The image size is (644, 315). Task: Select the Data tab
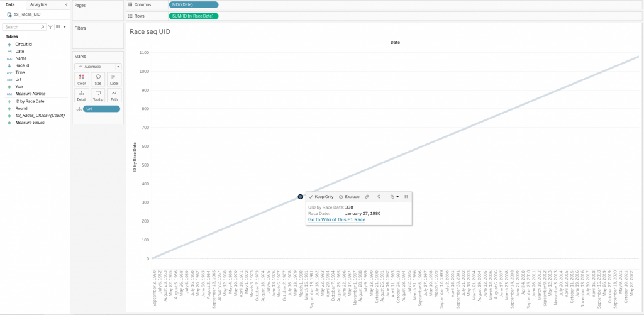(x=11, y=4)
